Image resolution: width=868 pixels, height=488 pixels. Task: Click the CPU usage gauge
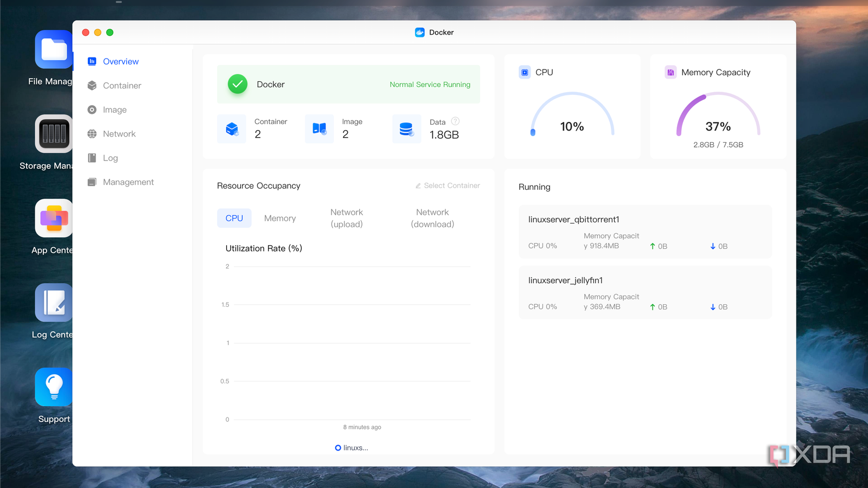(x=572, y=117)
